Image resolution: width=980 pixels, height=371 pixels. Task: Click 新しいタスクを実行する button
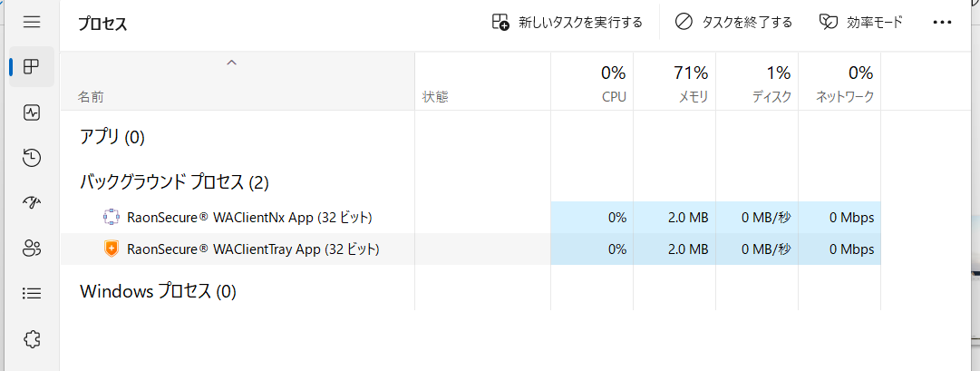point(568,23)
